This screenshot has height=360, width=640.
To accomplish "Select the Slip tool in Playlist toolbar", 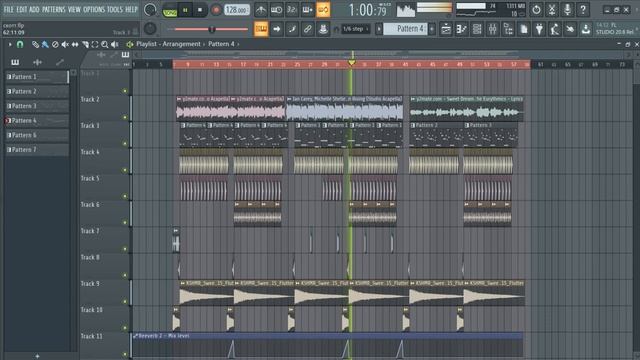I will tap(75, 44).
